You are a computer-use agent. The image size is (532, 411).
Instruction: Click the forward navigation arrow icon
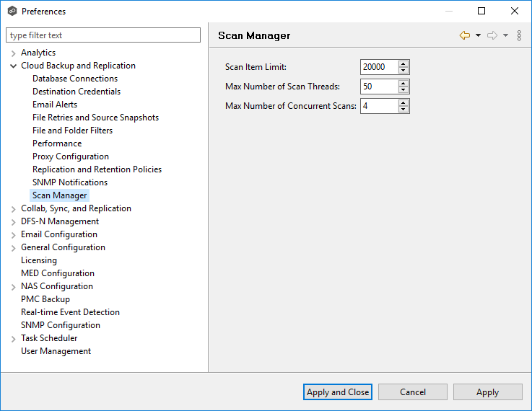492,35
